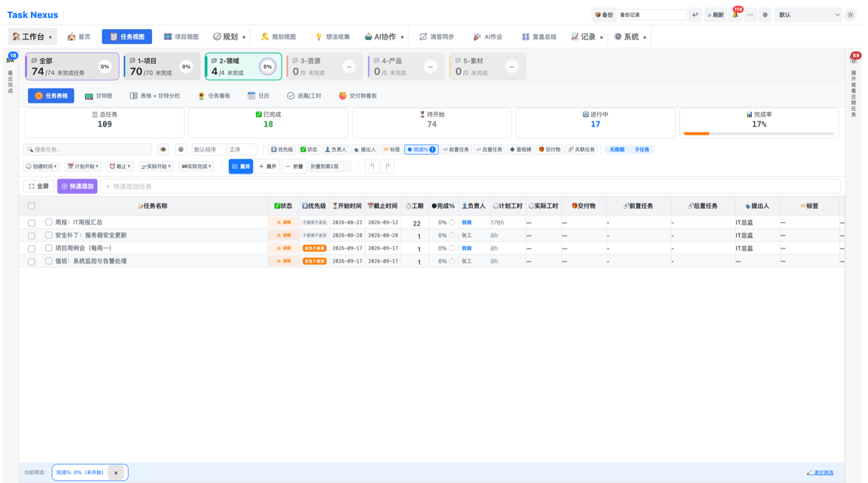Viewport: 868px width, 483px height.
Task: Click the undo arrow beside 备份记录 field
Action: tap(695, 15)
